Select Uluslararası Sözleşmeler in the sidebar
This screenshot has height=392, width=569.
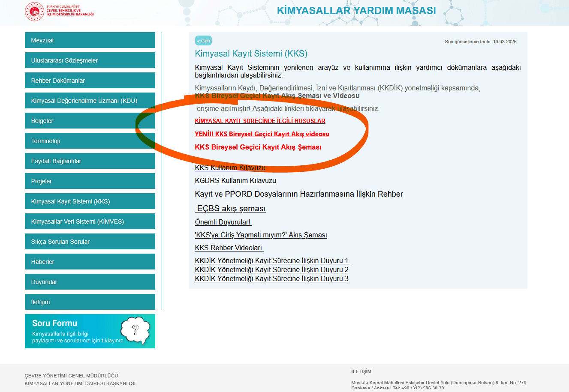pos(90,60)
